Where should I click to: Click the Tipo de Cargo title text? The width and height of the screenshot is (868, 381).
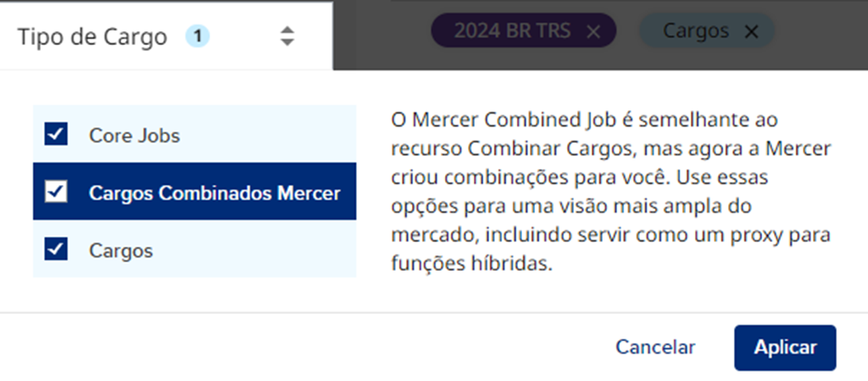pos(92,36)
